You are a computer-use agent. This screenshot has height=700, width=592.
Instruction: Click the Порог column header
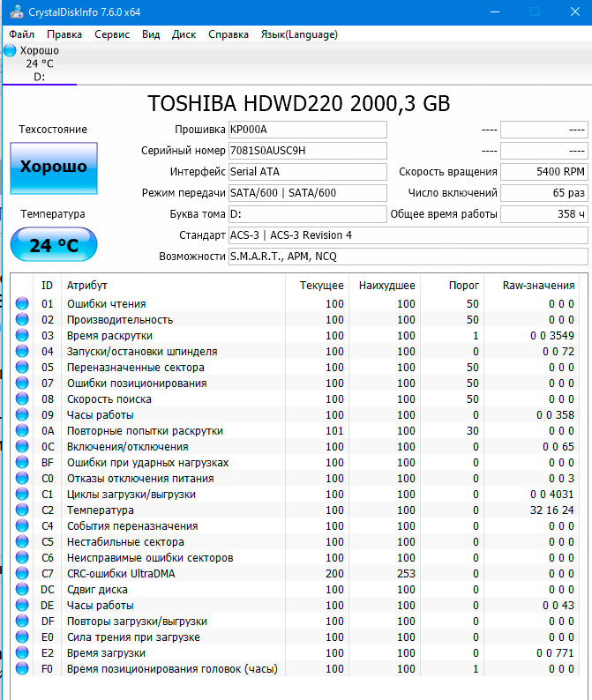pyautogui.click(x=452, y=286)
